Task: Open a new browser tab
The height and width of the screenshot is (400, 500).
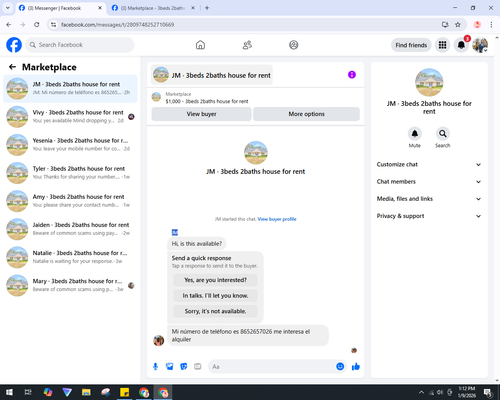Action: click(x=207, y=8)
